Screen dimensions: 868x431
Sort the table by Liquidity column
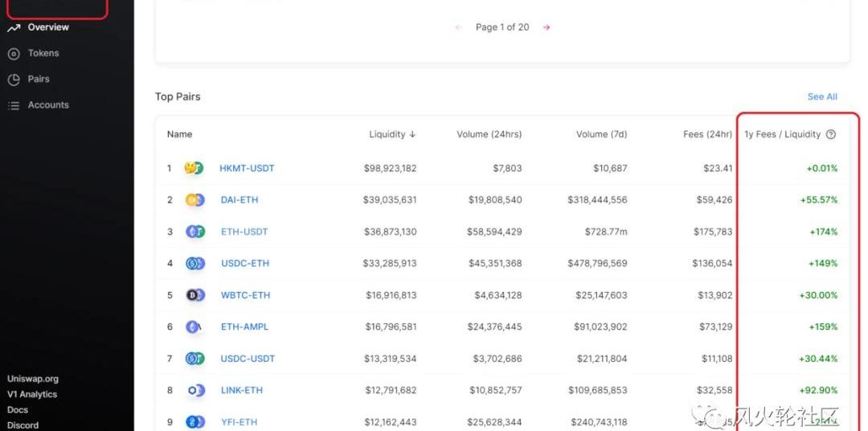coord(391,134)
